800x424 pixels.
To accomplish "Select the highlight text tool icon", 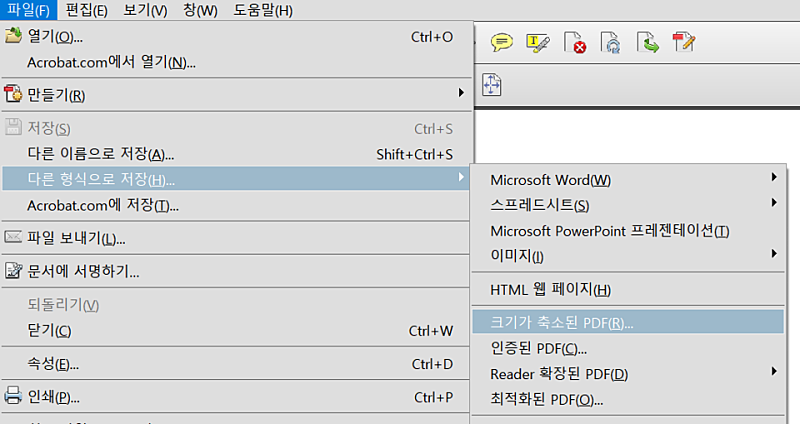I will tap(538, 43).
